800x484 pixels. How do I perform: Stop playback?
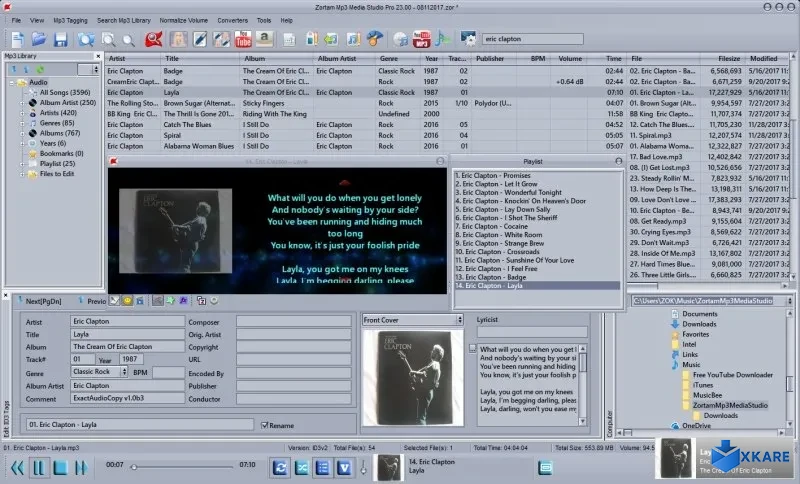tap(60, 467)
